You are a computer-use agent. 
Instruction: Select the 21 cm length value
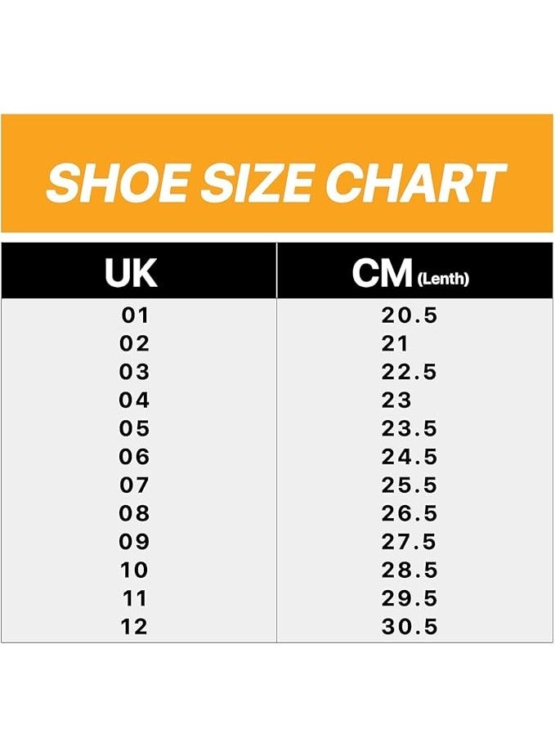[x=396, y=344]
